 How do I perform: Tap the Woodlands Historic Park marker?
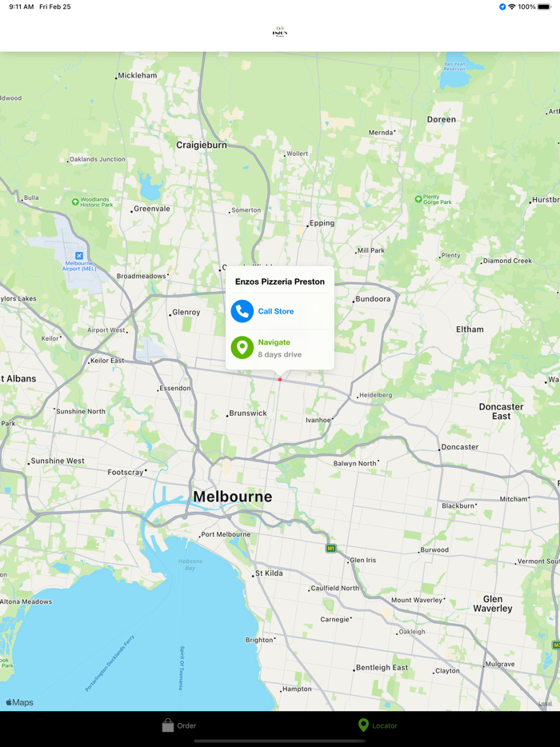(x=75, y=202)
